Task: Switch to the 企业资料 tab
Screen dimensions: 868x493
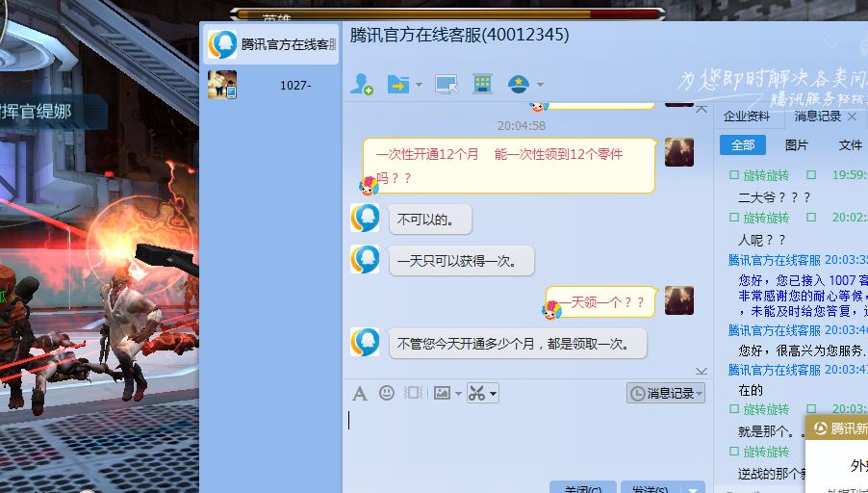Action: tap(747, 117)
